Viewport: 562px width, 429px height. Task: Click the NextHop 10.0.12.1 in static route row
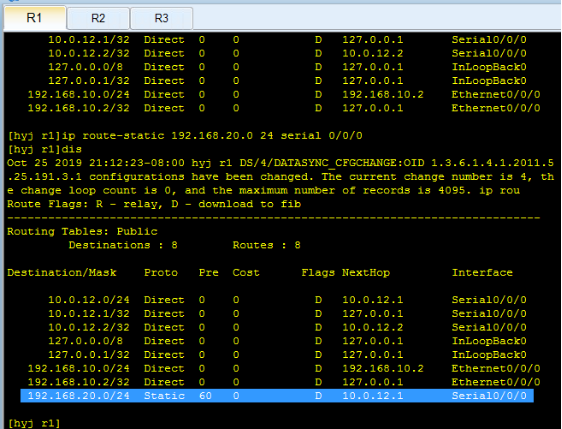tap(372, 396)
